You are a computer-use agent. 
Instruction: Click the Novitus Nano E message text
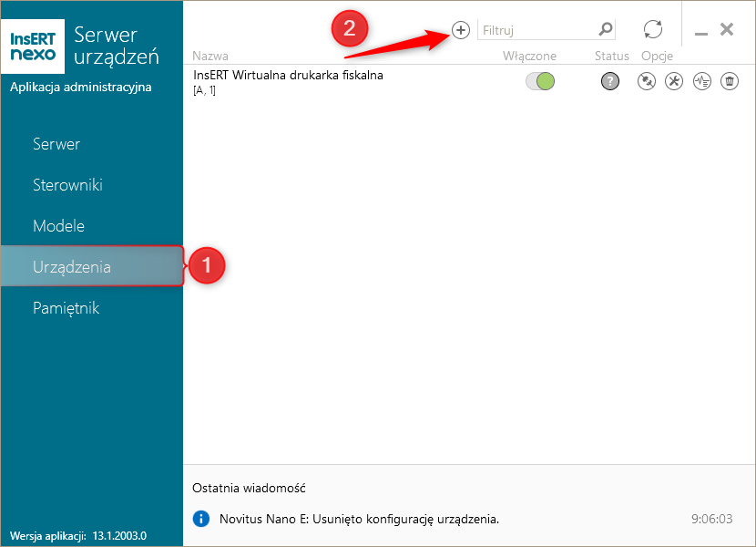point(359,519)
